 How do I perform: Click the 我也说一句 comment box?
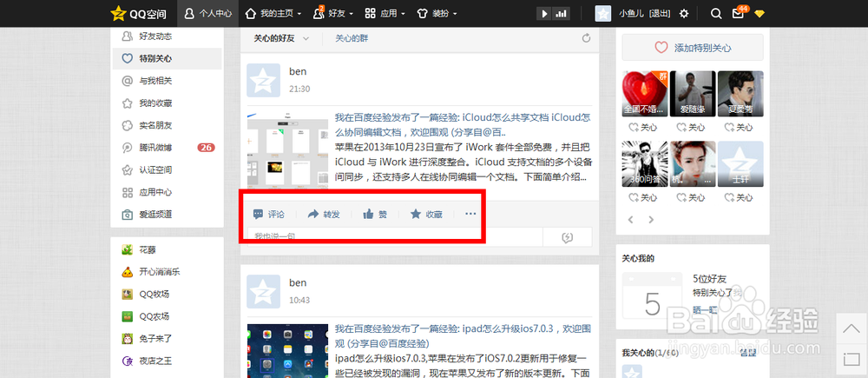pos(395,236)
